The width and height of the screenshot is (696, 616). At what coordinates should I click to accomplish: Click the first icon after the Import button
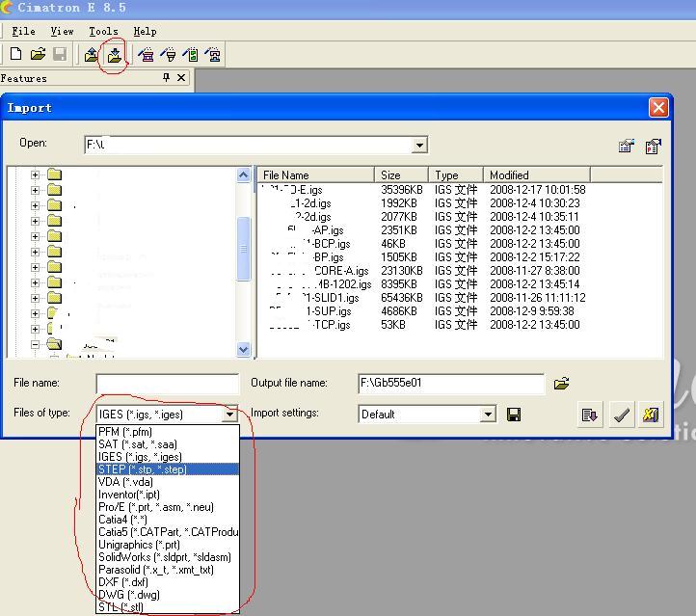pos(146,55)
